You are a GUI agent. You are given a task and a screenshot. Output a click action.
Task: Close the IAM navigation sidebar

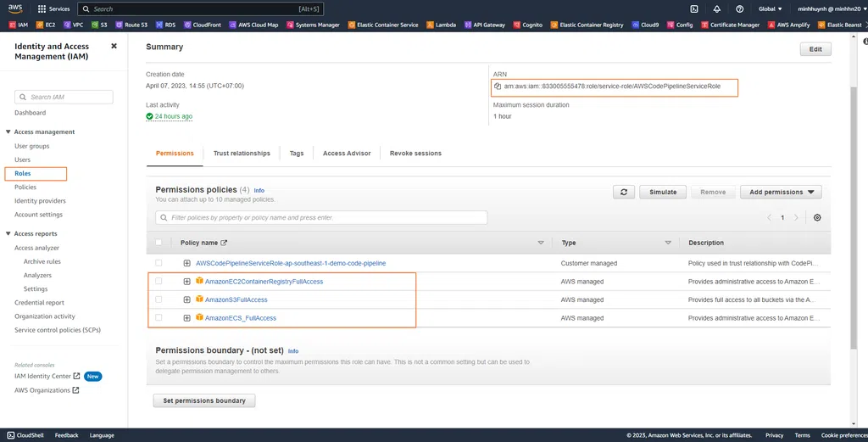click(x=114, y=46)
